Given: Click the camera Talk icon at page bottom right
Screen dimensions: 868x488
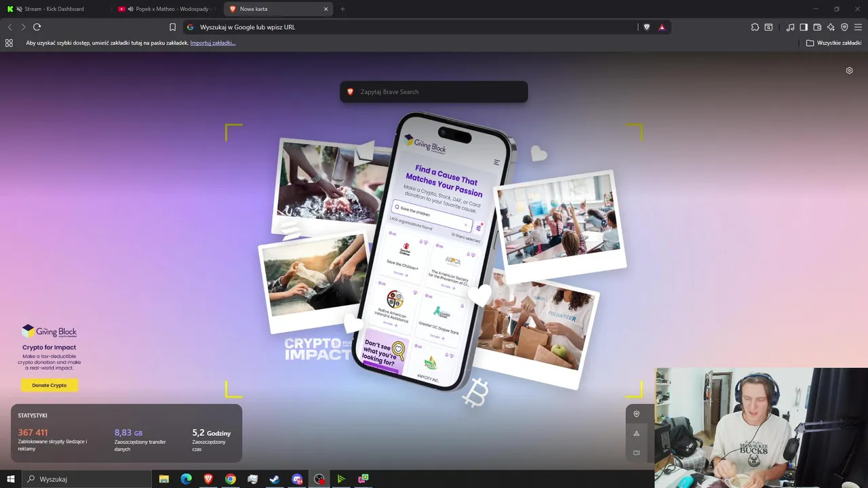Looking at the screenshot, I should 636,452.
